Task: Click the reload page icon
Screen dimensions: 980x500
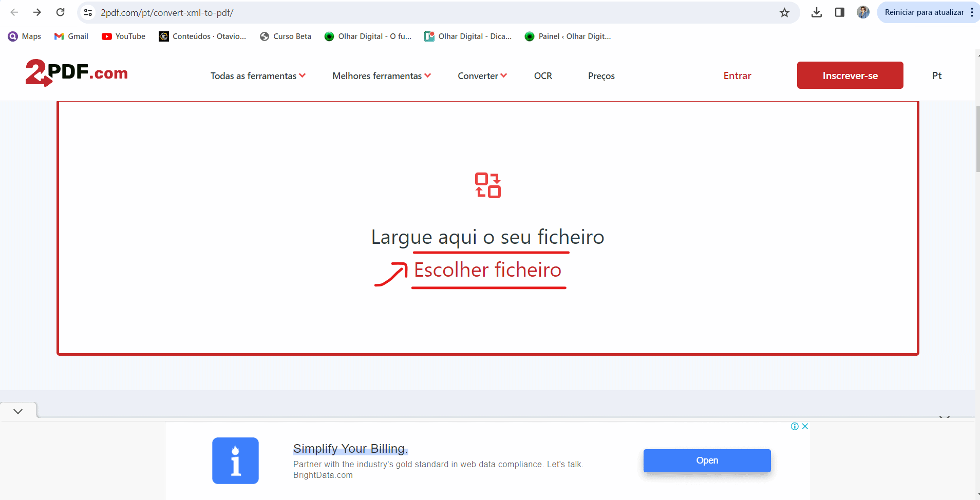Action: click(60, 12)
